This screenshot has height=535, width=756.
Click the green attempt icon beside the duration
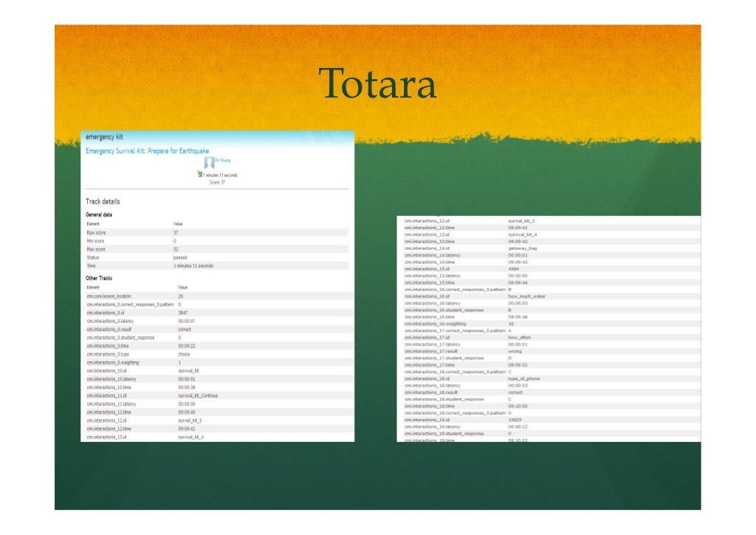click(x=199, y=174)
